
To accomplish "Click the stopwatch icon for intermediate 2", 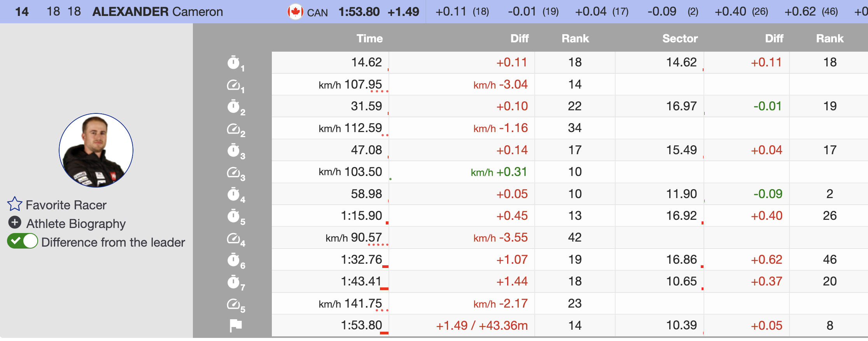I will click(x=234, y=106).
